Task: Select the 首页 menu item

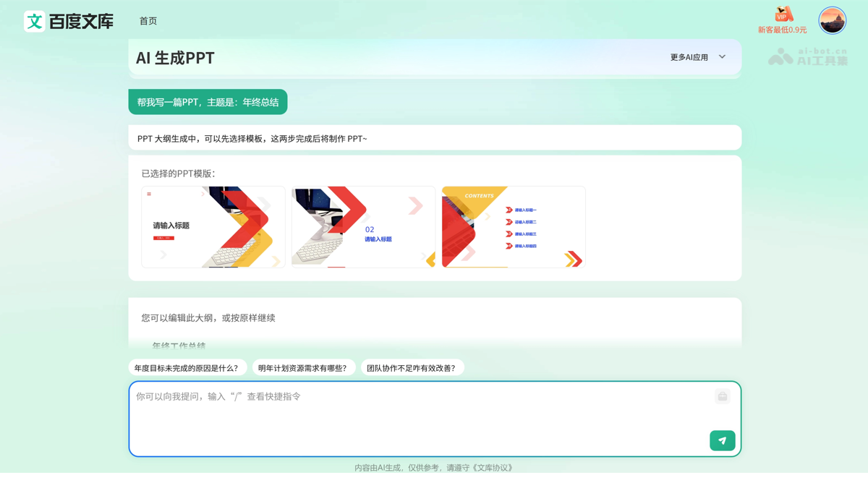Action: [x=148, y=21]
